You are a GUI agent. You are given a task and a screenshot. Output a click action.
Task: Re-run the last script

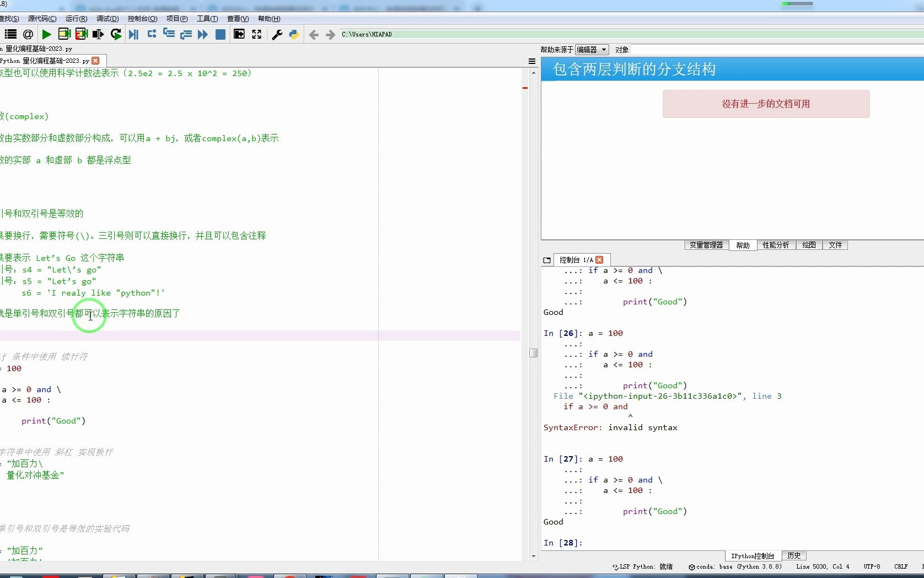pyautogui.click(x=116, y=34)
